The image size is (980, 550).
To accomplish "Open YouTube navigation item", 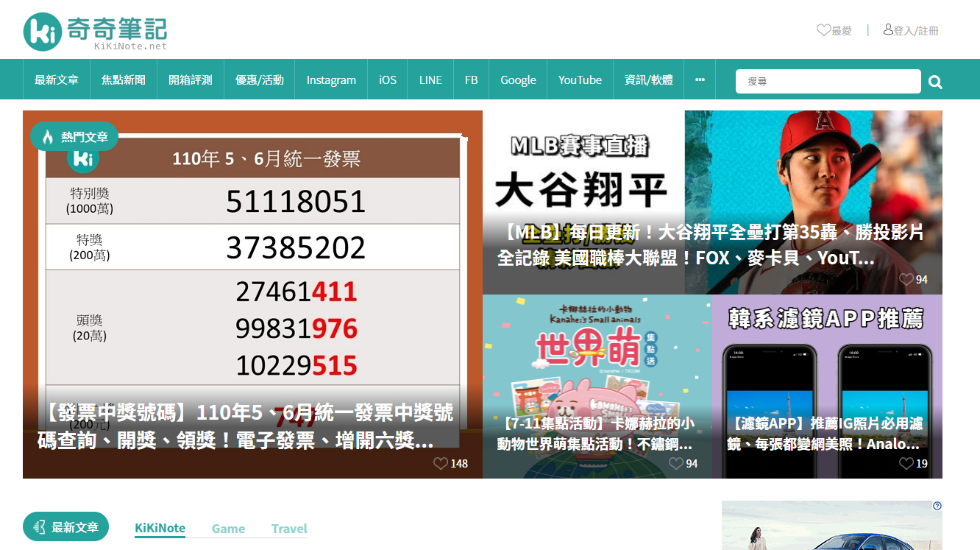I will 580,80.
